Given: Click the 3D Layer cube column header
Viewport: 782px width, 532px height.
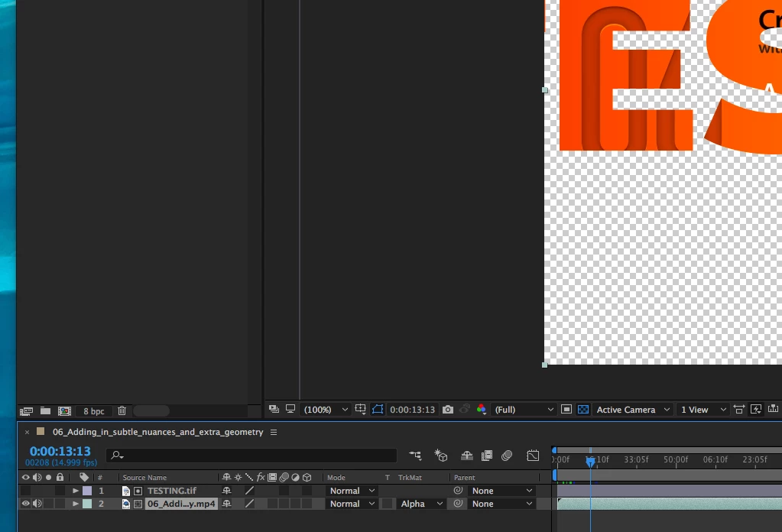Looking at the screenshot, I should click(307, 477).
